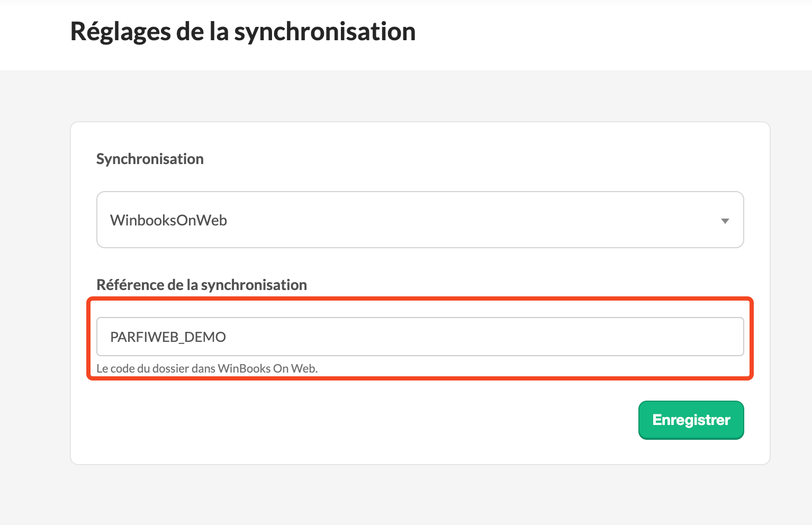This screenshot has height=525, width=812.
Task: Show synchronisation options via the triangle arrow
Action: 725,221
